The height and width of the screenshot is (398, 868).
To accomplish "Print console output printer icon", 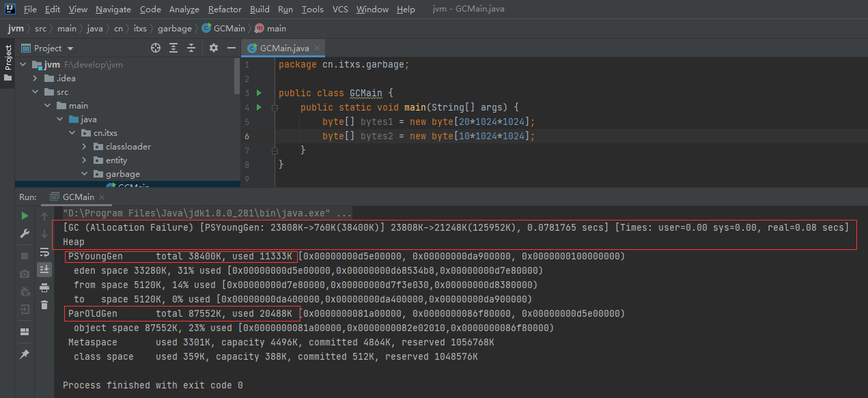I will pos(44,287).
